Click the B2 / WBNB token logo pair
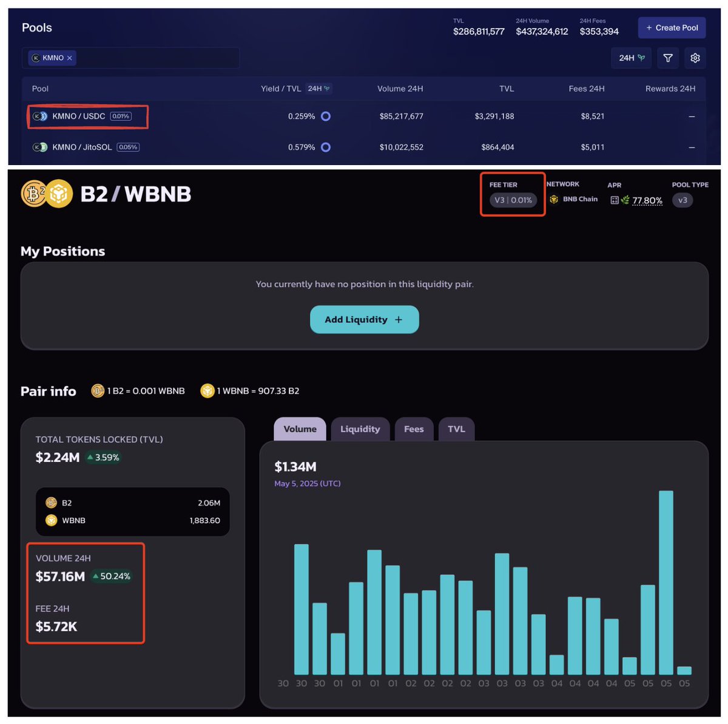This screenshot has width=728, height=724. (x=47, y=194)
